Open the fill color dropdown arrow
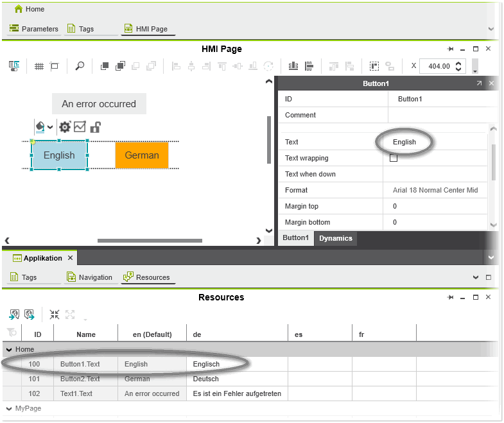This screenshot has height=423, width=504. tap(50, 127)
